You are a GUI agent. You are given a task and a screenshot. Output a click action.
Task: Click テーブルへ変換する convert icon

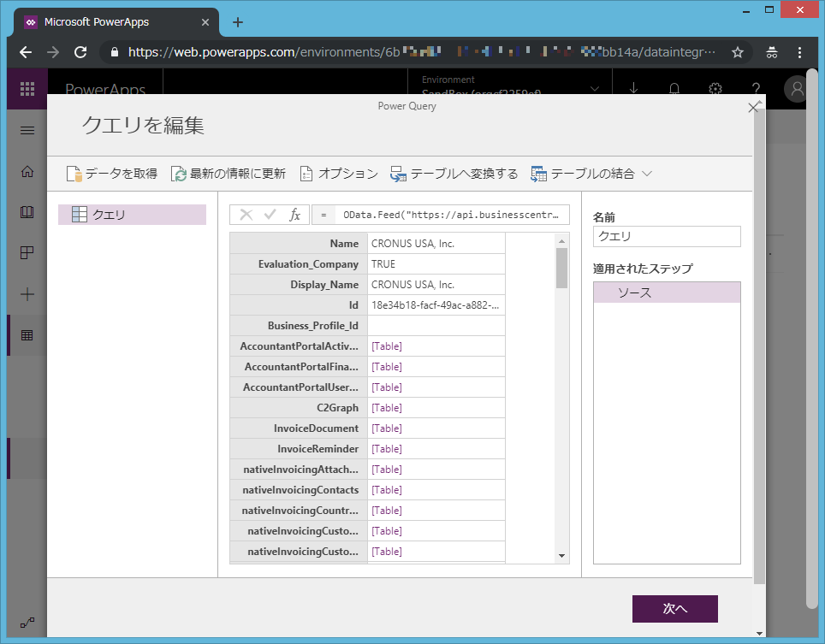[398, 174]
